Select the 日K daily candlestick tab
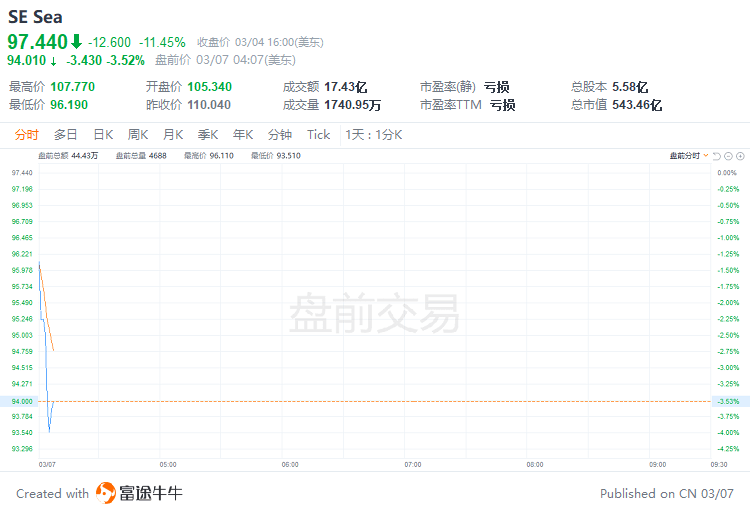 click(103, 135)
